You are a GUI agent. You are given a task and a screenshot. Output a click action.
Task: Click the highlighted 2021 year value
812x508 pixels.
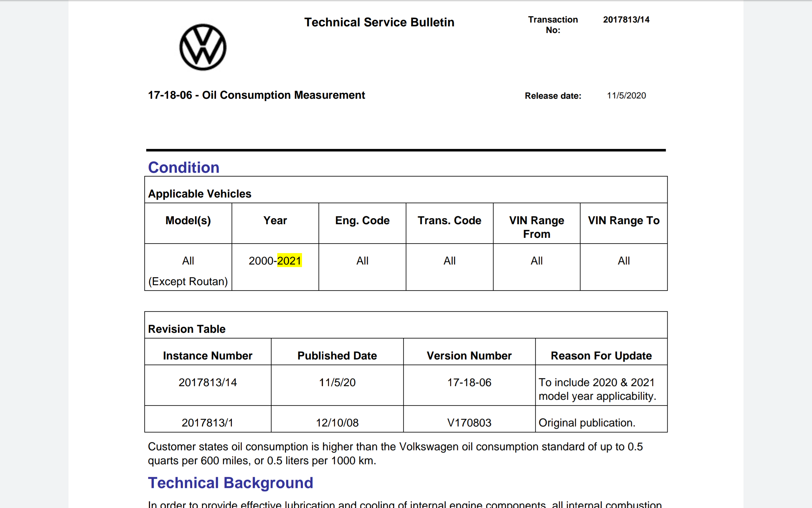click(289, 261)
